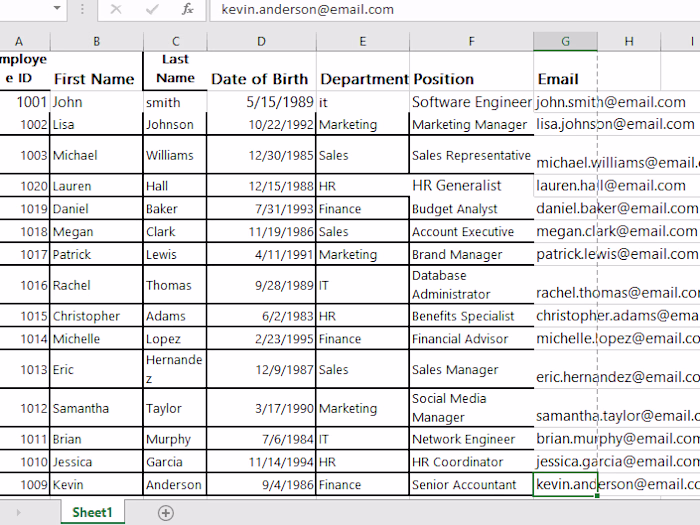700x525 pixels.
Task: Switch to the Sheet1 tab
Action: (92, 512)
